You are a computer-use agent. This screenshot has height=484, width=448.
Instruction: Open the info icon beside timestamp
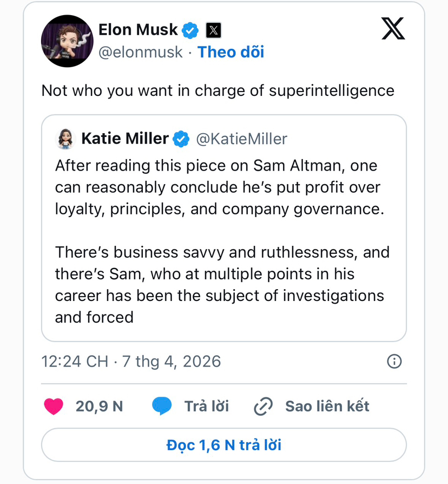[395, 361]
